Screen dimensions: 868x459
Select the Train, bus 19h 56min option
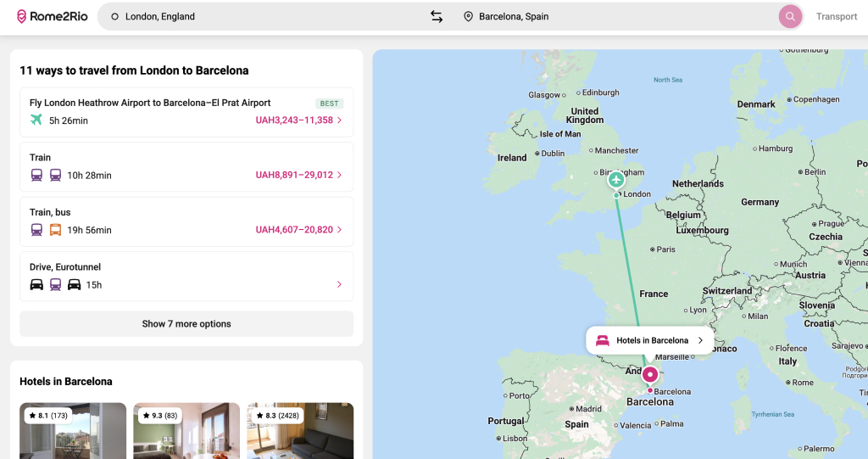tap(186, 221)
